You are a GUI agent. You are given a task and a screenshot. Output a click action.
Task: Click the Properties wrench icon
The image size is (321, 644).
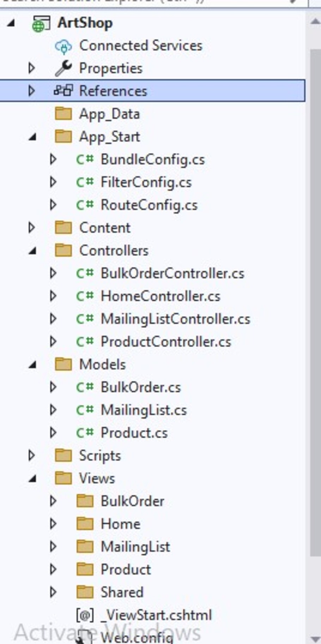click(63, 68)
